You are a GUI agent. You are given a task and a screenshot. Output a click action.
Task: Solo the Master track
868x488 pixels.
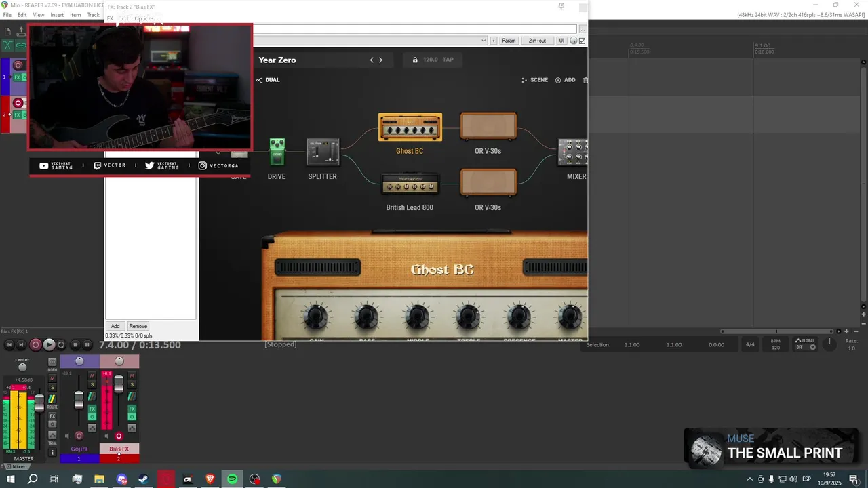coord(52,387)
